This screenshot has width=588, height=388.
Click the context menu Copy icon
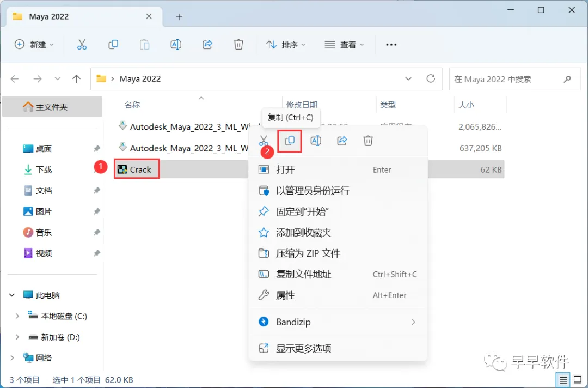pos(290,141)
